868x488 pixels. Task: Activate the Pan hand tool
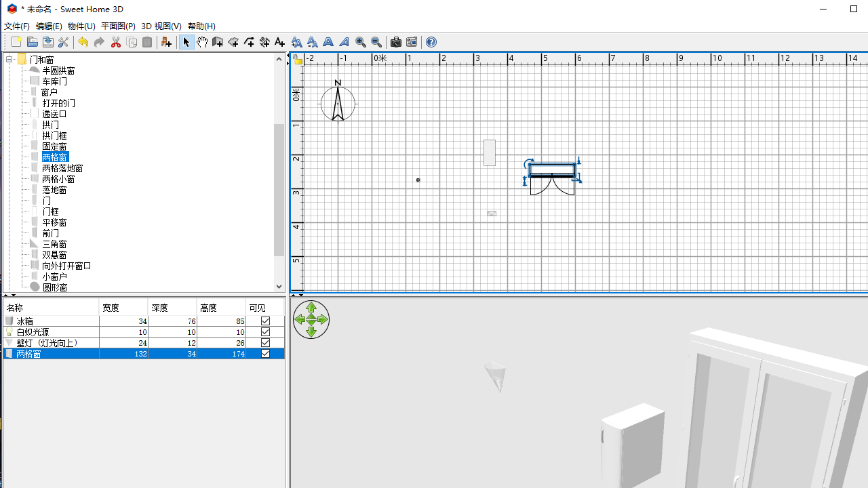[x=202, y=42]
